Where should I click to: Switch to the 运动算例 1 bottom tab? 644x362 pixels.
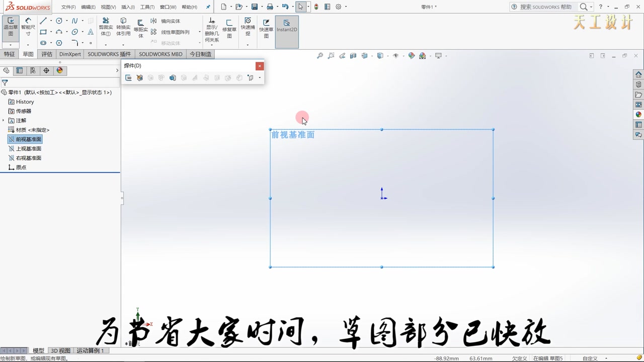pos(90,350)
